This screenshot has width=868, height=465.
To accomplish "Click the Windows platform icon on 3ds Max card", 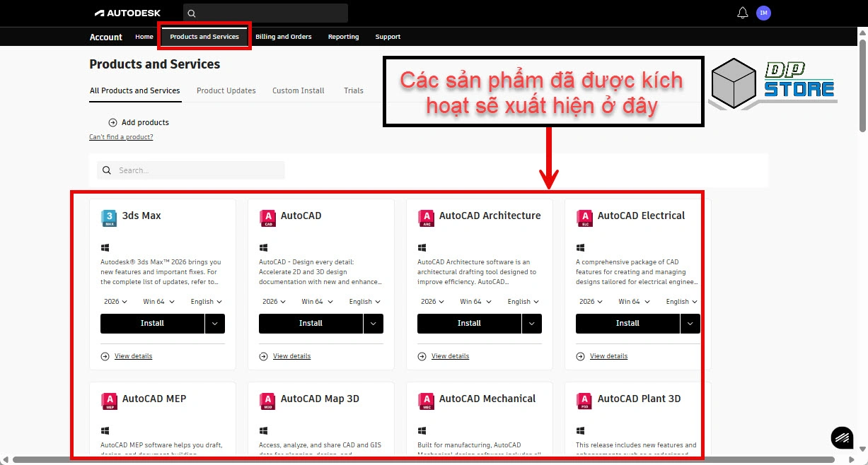I will click(x=105, y=247).
